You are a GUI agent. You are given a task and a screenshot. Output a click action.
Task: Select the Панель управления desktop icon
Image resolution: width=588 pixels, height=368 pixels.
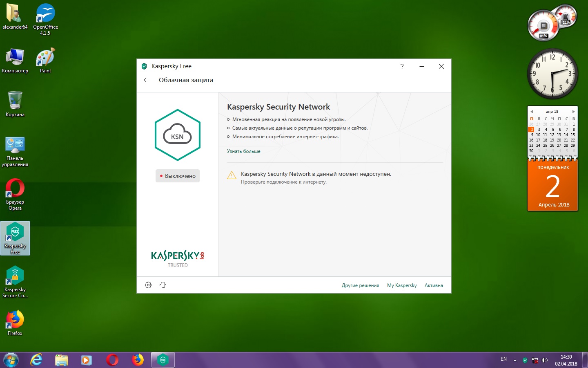point(15,151)
